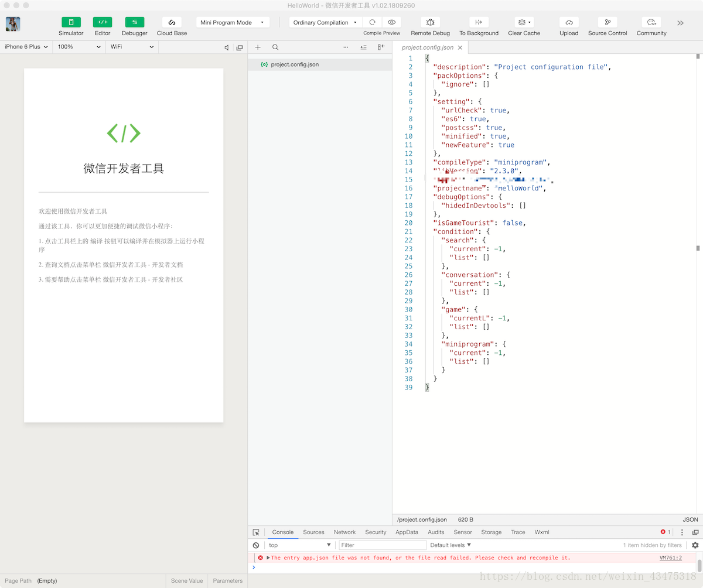703x588 pixels.
Task: Switch to the Trace tab
Action: coord(518,532)
